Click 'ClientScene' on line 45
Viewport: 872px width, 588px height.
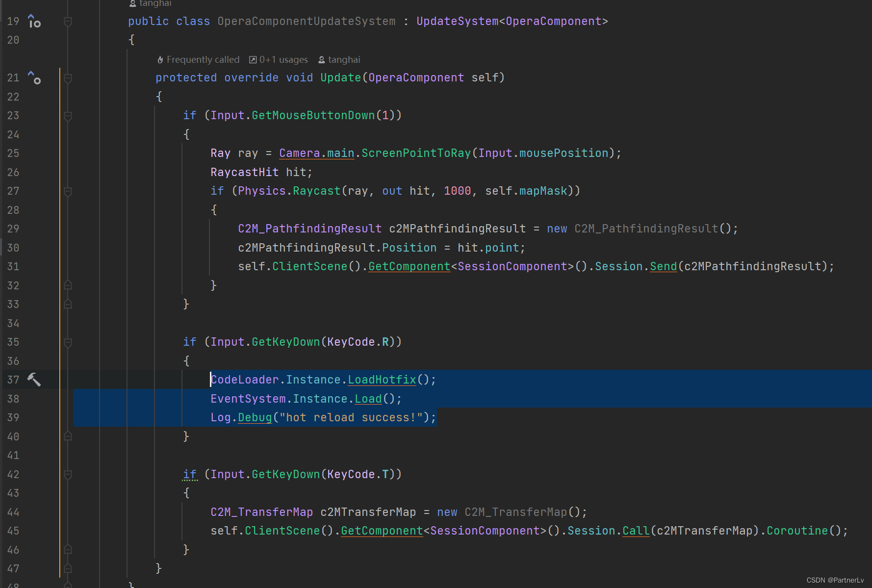point(282,531)
